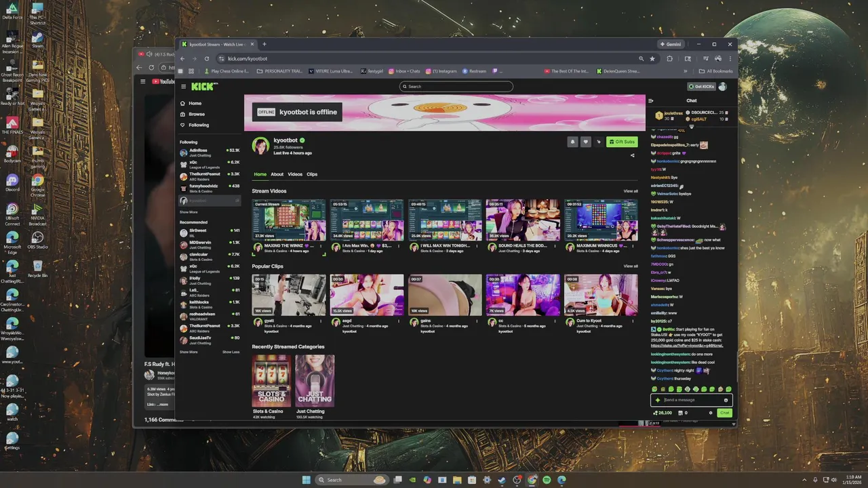Open the Chrome extensions puzzle icon
This screenshot has height=488, width=868.
point(670,58)
